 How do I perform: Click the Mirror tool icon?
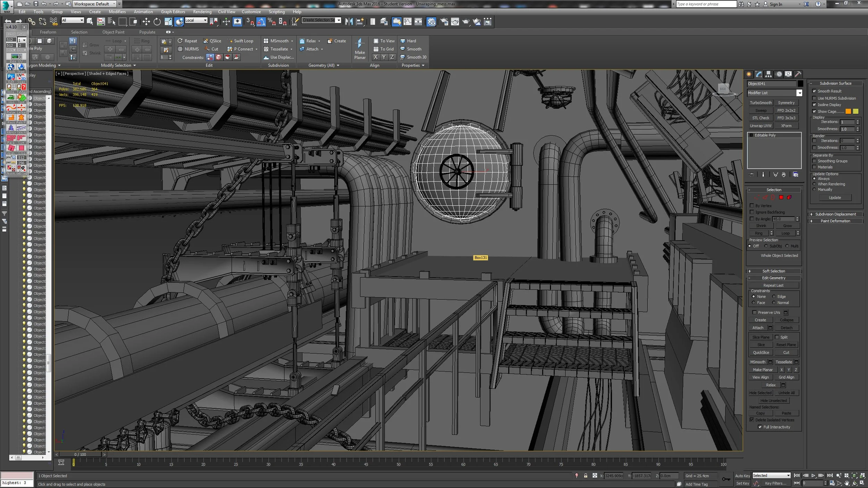(349, 22)
